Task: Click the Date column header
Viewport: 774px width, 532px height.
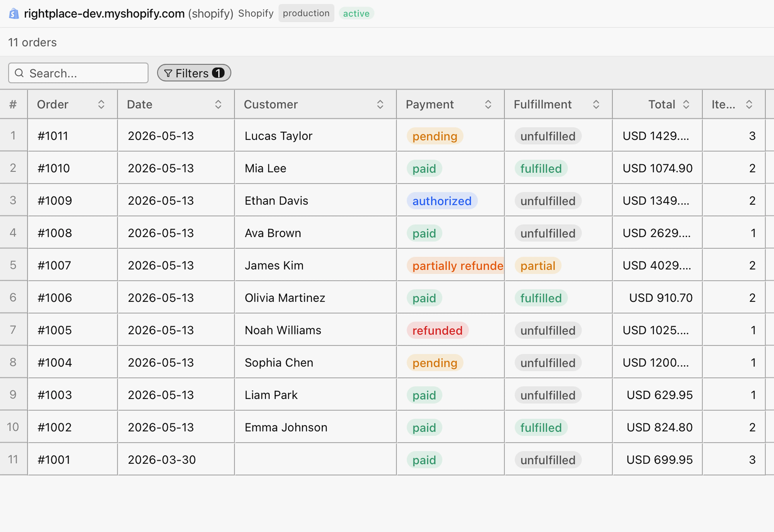Action: click(x=176, y=104)
